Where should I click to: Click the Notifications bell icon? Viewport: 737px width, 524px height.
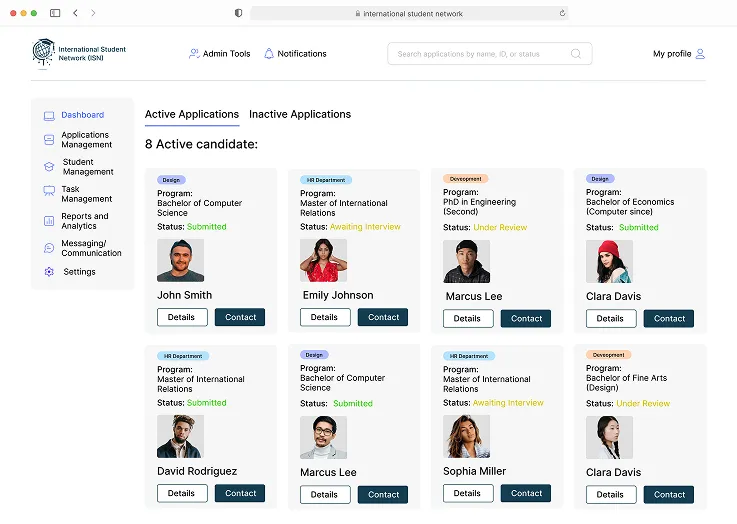coord(269,54)
